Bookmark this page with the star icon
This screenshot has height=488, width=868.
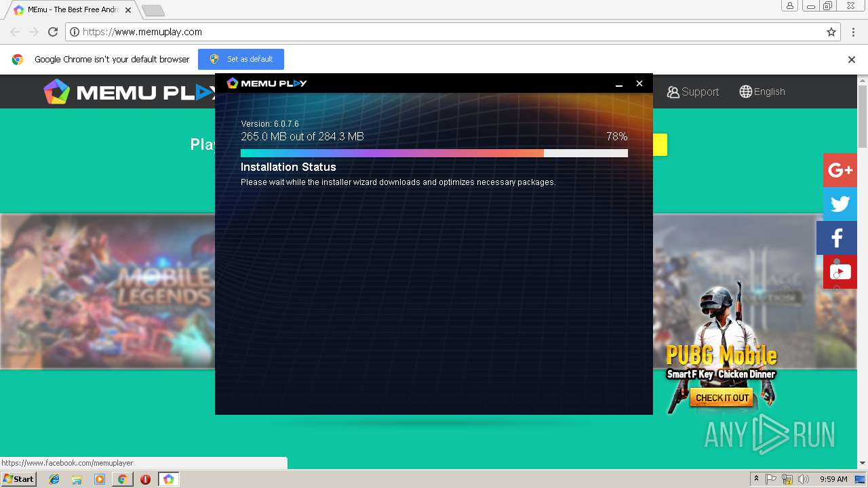pos(831,32)
